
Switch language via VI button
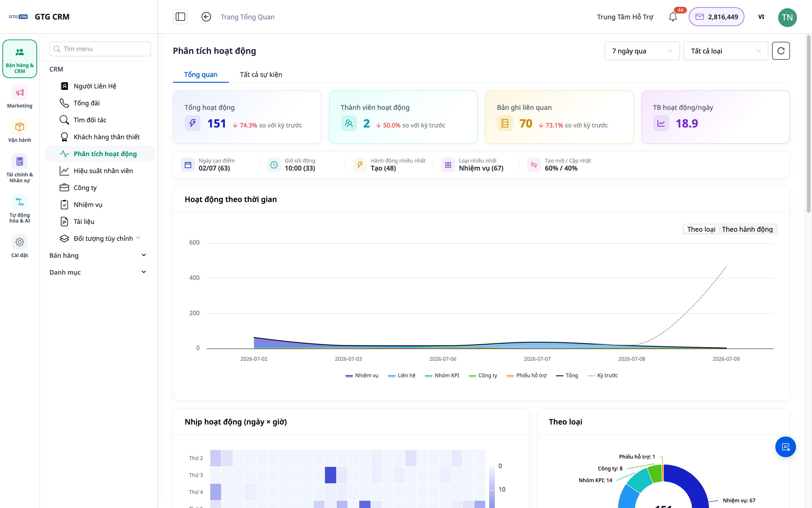761,17
